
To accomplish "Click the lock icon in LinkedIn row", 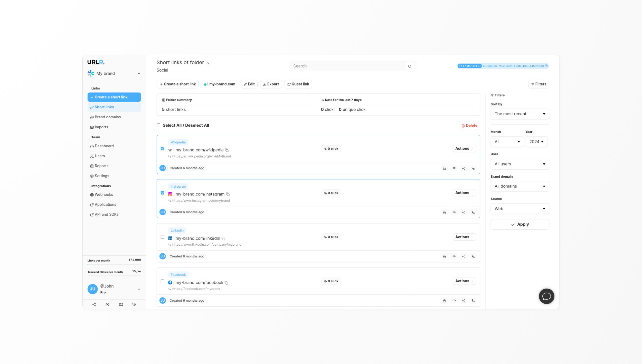I will click(444, 257).
